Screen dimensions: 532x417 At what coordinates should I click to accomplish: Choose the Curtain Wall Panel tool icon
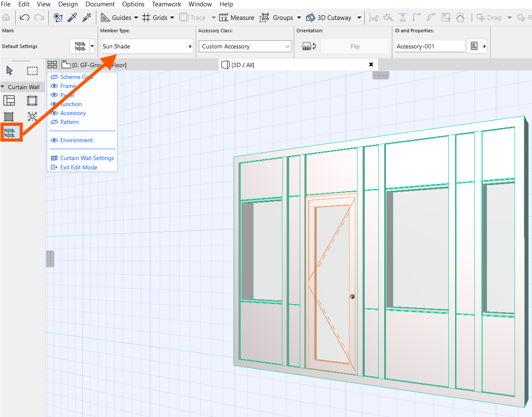pos(9,117)
